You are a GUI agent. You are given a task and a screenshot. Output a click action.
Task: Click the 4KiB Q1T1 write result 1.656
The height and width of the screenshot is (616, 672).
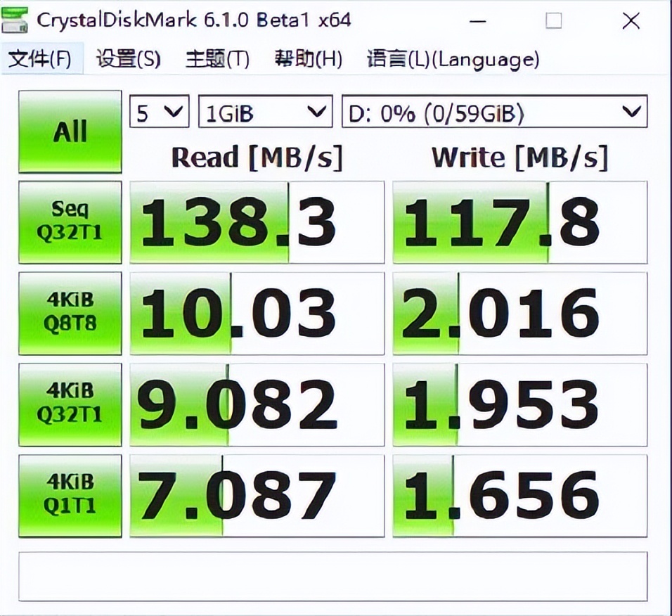coord(520,496)
